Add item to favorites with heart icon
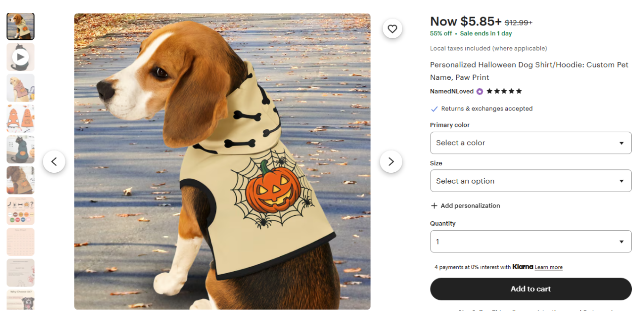Screen dimensions: 644x311 (392, 29)
